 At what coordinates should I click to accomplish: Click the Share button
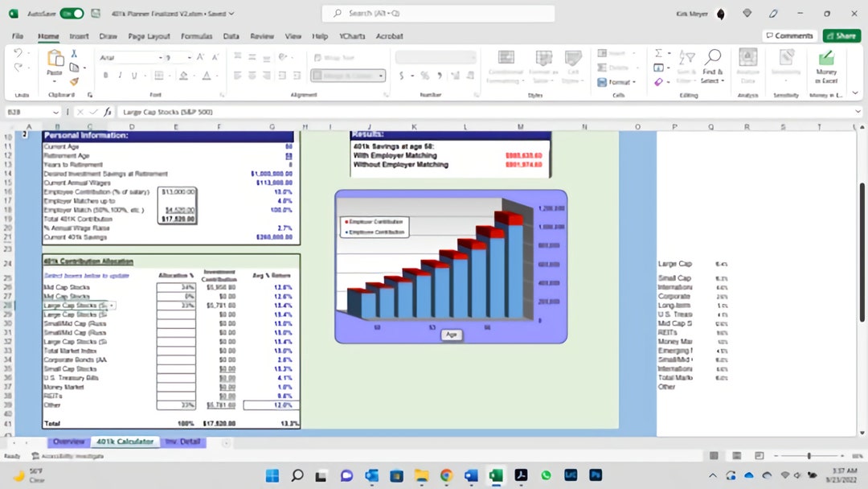pyautogui.click(x=841, y=35)
